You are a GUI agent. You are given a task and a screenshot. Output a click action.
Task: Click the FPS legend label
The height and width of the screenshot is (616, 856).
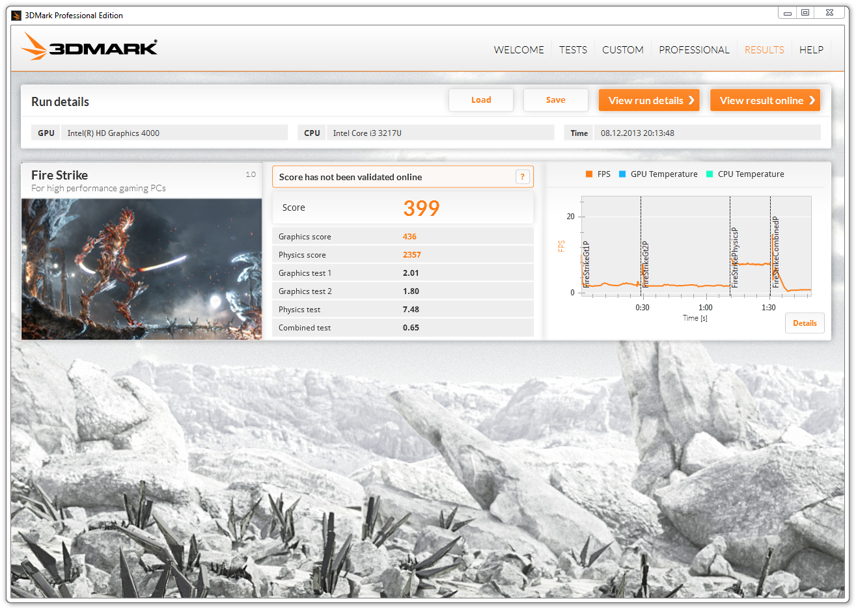point(604,174)
